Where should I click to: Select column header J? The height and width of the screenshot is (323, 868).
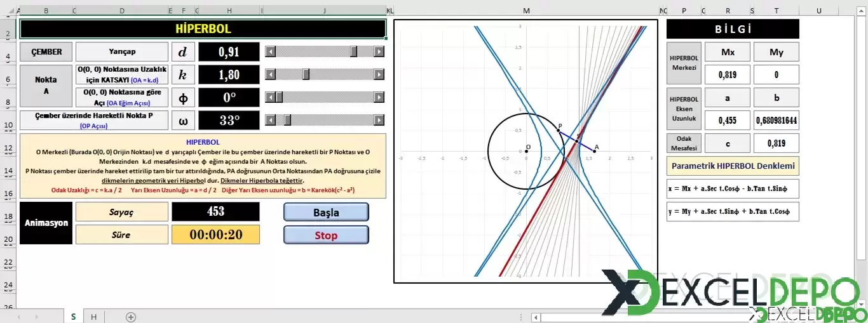coord(324,11)
